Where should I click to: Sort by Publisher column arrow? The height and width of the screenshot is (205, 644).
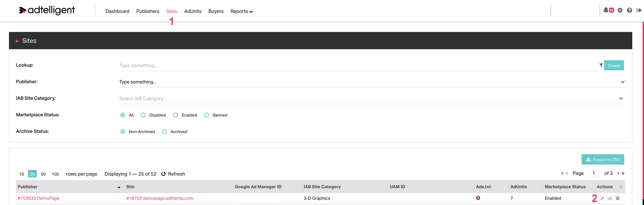point(119,187)
